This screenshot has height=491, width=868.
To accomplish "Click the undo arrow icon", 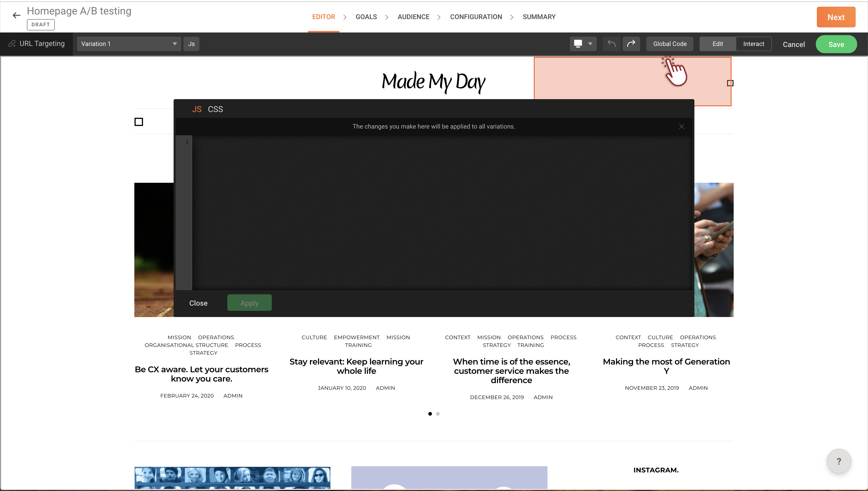I will (x=611, y=44).
